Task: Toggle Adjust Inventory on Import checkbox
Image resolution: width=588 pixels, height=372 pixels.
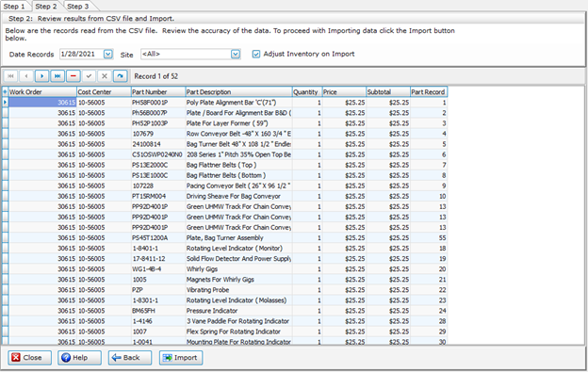Action: pyautogui.click(x=256, y=55)
